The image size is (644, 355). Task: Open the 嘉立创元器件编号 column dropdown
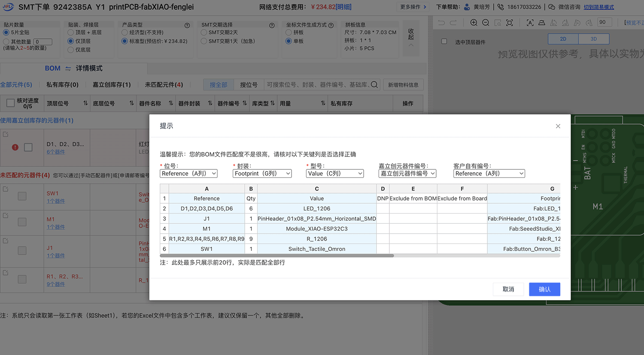(x=407, y=174)
